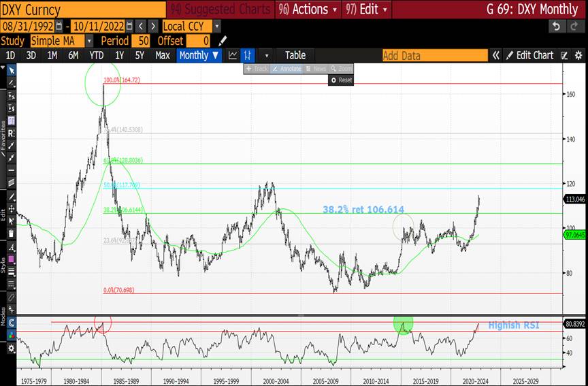The image size is (588, 386).
Task: Click the 113.046 last price label
Action: pyautogui.click(x=575, y=199)
